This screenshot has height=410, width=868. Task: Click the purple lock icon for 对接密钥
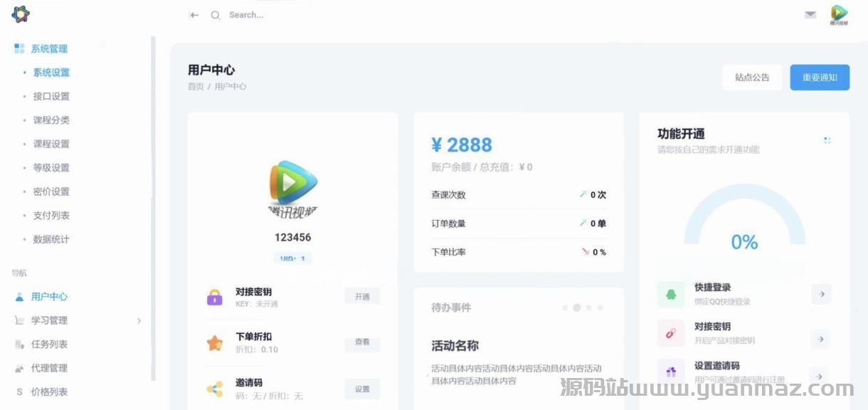(x=215, y=297)
